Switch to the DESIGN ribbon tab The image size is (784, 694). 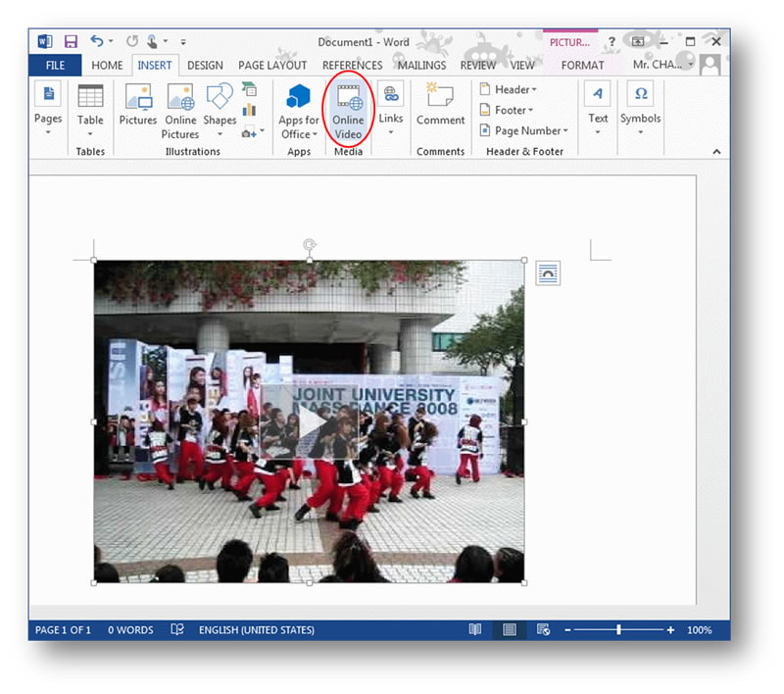click(205, 66)
